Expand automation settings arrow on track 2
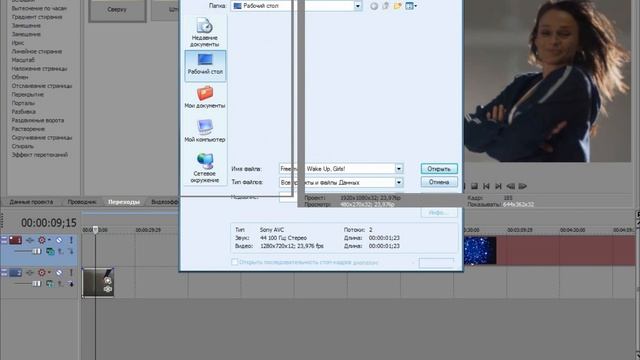The width and height of the screenshot is (640, 360). coord(49,272)
